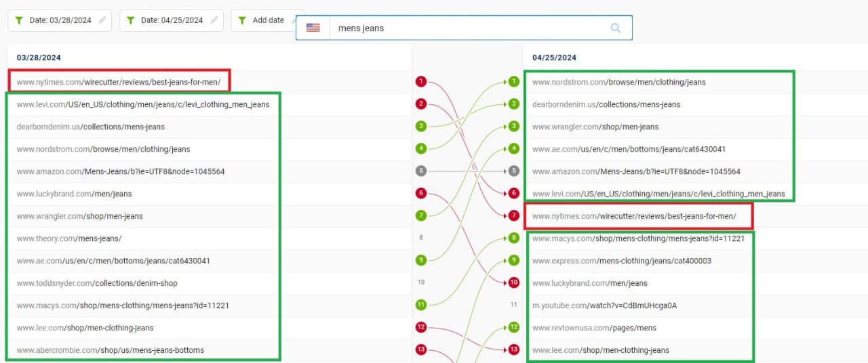Click the funnel icon in the Date: 03/28/2024 filter
Image resolution: width=868 pixels, height=363 pixels.
pos(19,20)
